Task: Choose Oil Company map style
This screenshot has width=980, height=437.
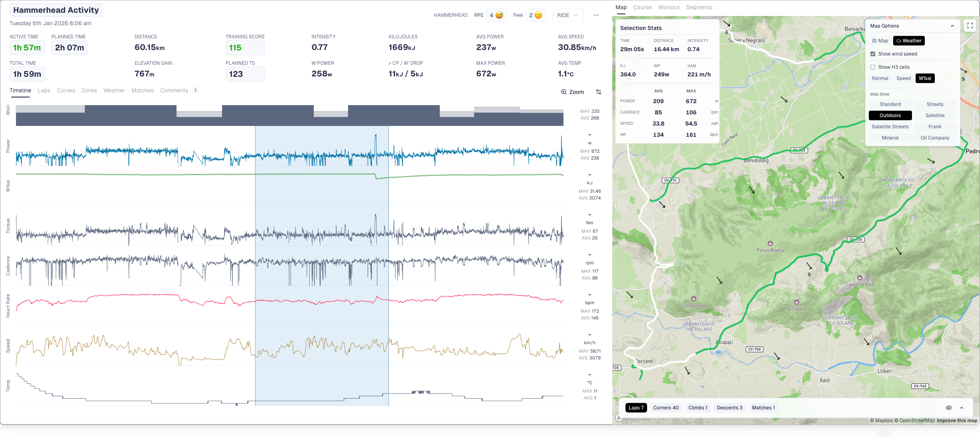Action: point(935,138)
